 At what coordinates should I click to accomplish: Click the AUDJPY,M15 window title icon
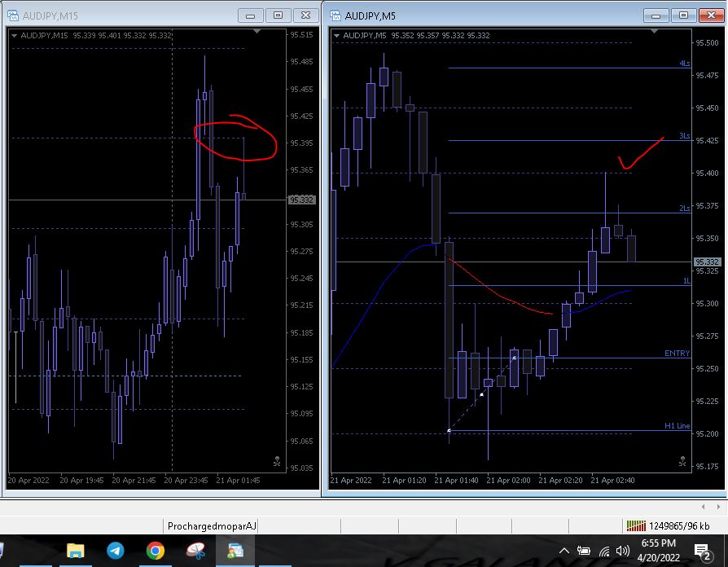[x=12, y=15]
